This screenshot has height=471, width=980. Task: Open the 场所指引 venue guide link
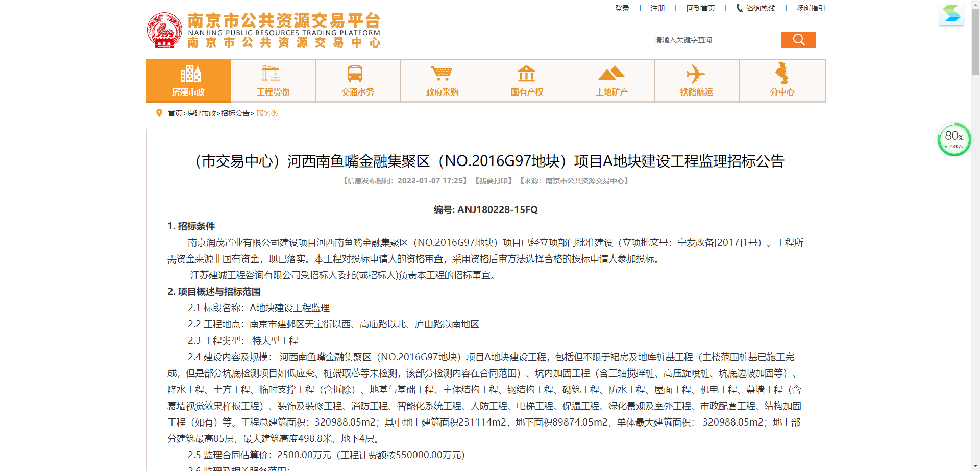click(811, 8)
